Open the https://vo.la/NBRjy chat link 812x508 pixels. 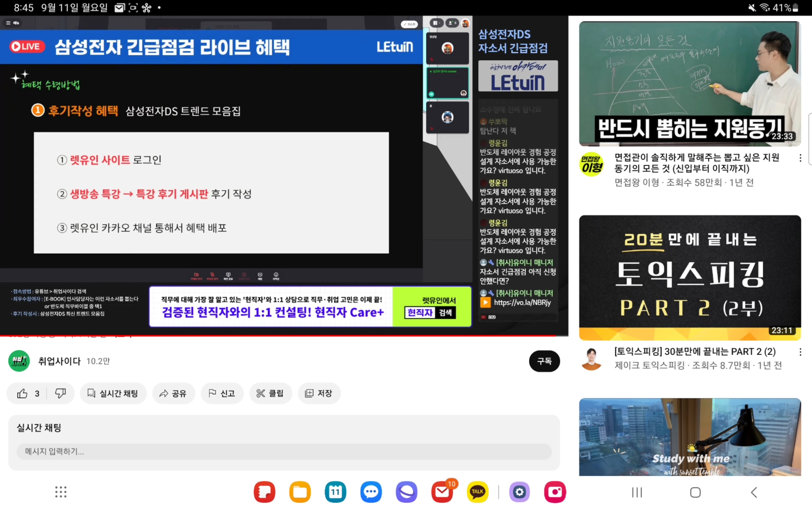coord(522,302)
